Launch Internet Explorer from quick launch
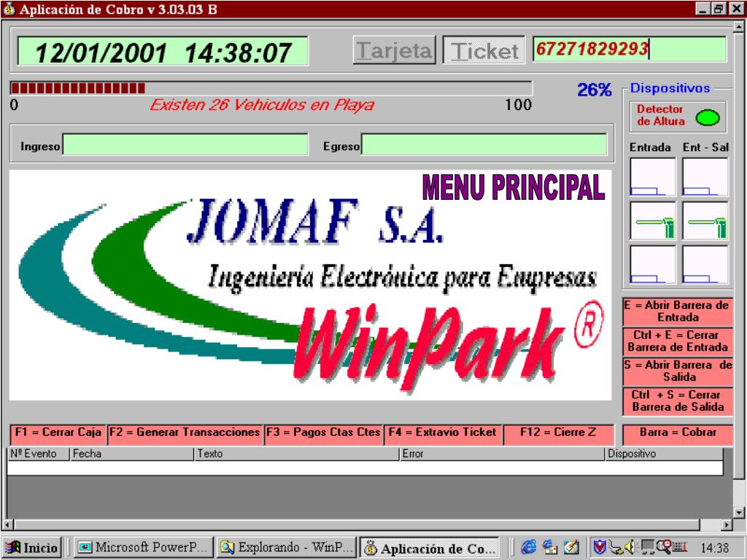This screenshot has height=560, width=747. 528,547
